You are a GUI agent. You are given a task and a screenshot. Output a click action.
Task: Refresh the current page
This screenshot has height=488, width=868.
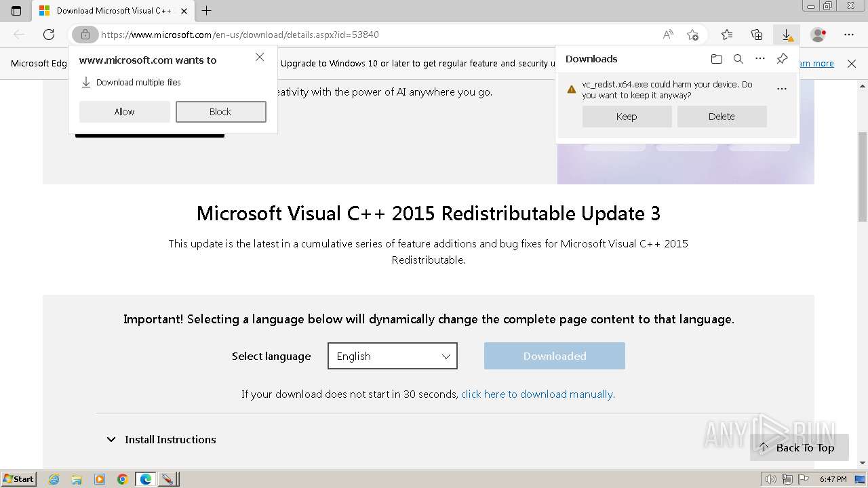[x=49, y=35]
